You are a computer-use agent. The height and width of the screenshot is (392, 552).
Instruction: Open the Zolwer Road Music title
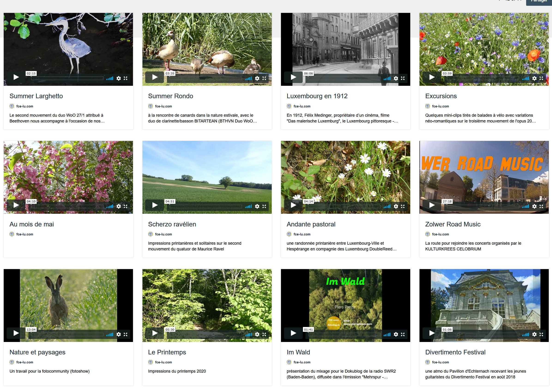click(452, 224)
